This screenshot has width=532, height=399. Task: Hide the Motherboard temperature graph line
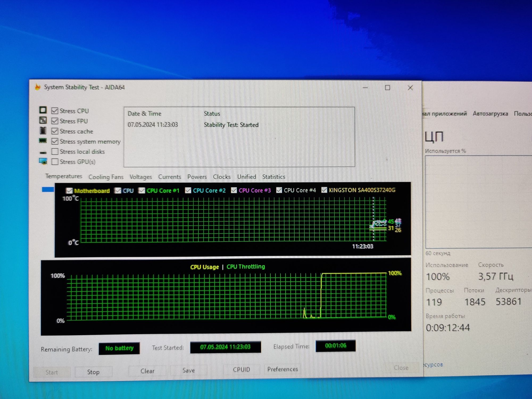coord(69,191)
